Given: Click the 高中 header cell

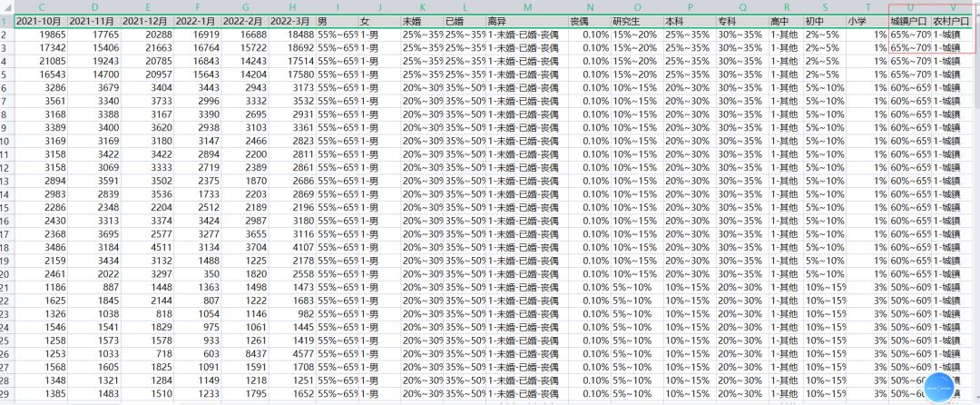Looking at the screenshot, I should 786,22.
